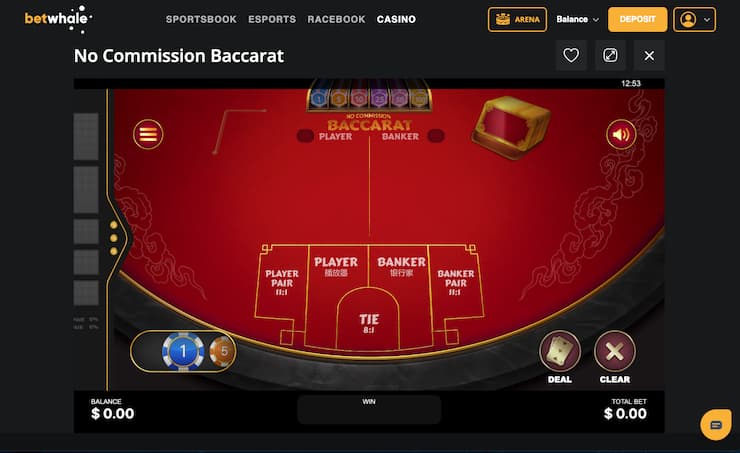Close the No Commission Baccarat game
740x453 pixels.
click(x=649, y=55)
